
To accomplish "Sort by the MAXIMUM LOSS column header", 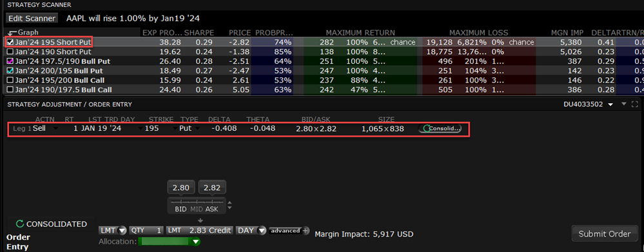I will [478, 33].
